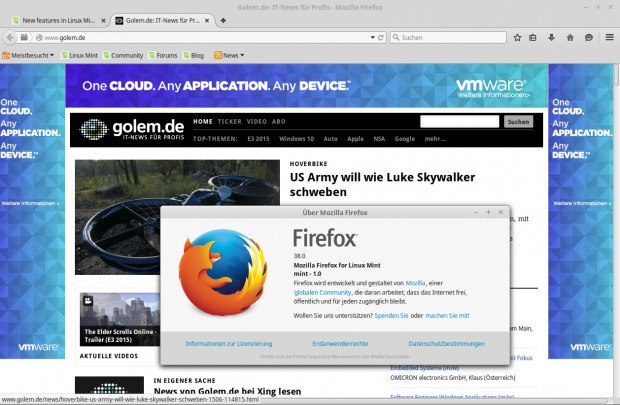Click the machen Sie mit! link
620x405 pixels.
tap(447, 316)
